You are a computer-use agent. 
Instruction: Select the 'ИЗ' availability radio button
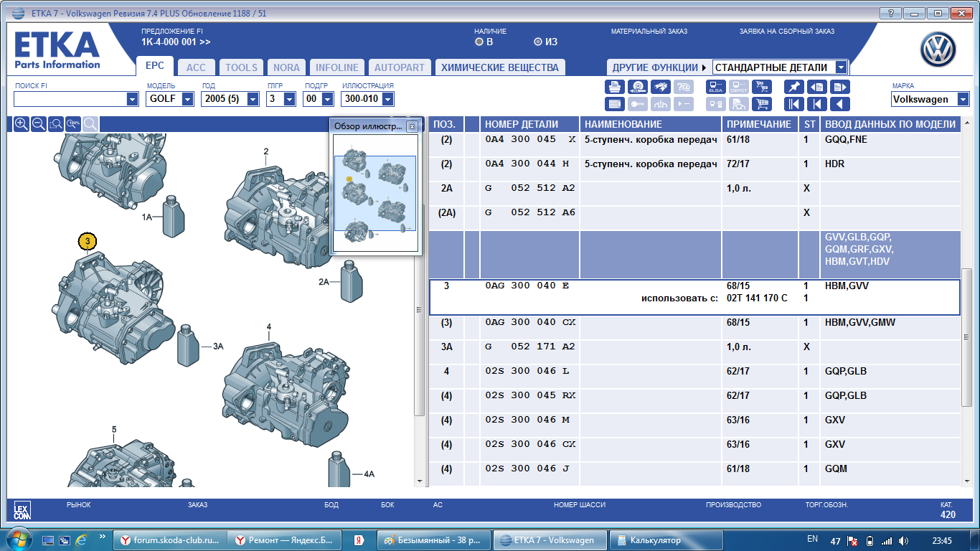538,42
